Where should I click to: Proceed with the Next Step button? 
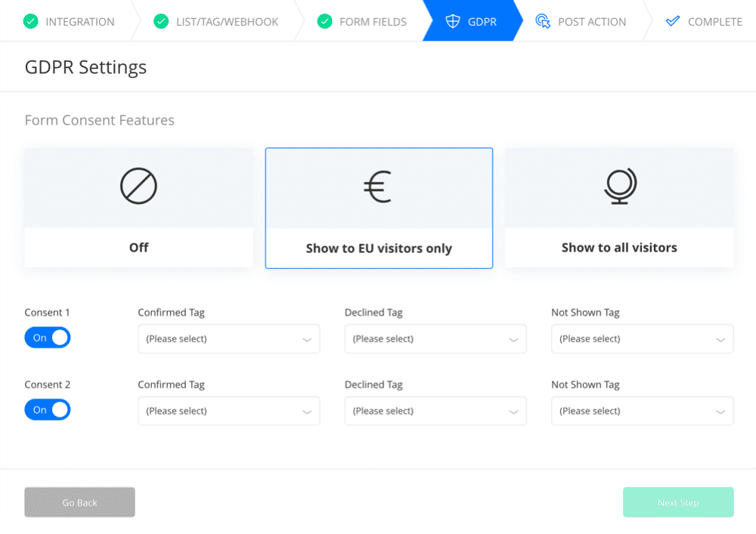[x=678, y=502]
